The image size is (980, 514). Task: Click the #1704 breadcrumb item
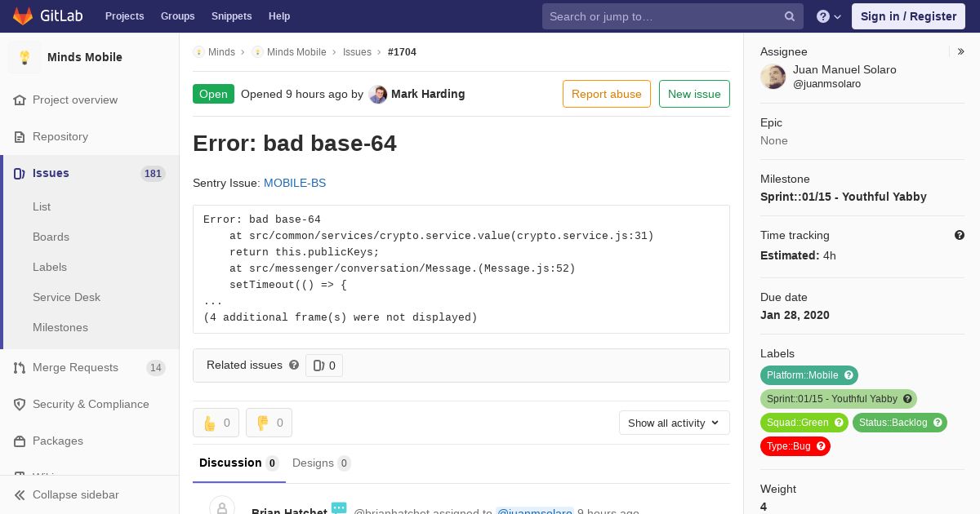(402, 52)
